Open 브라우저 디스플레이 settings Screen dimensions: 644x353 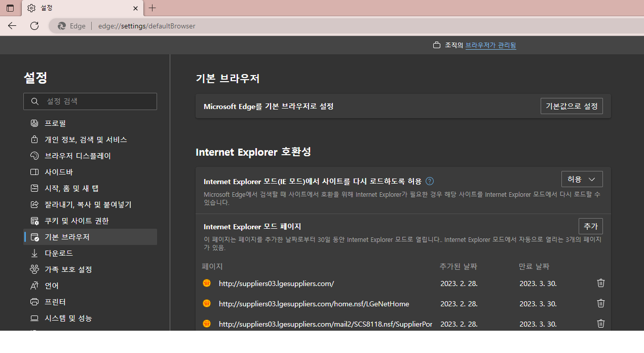(90, 156)
